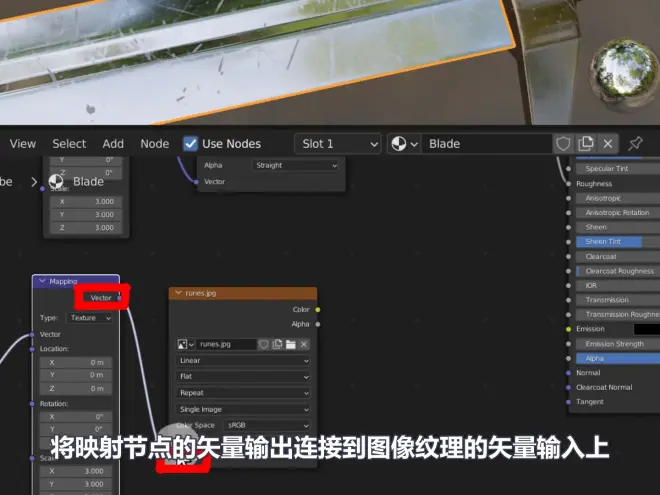Image resolution: width=660 pixels, height=495 pixels.
Task: Open the Node menu
Action: pyautogui.click(x=154, y=144)
